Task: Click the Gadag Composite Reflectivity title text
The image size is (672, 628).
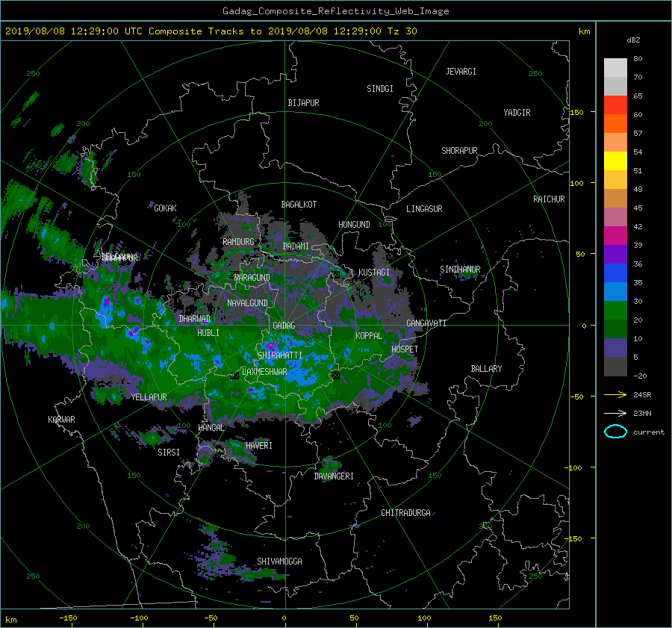Action: [335, 11]
